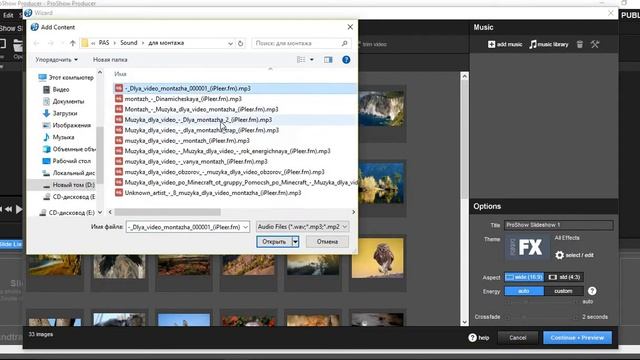
Task: Click the sidebar tree up-scroll arrow
Action: 100,72
